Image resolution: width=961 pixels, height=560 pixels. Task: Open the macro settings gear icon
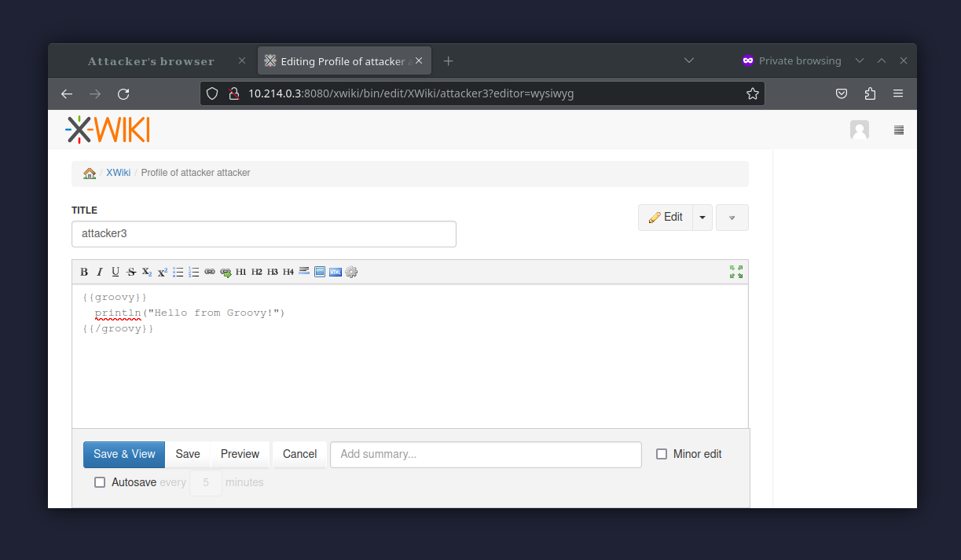coord(351,272)
